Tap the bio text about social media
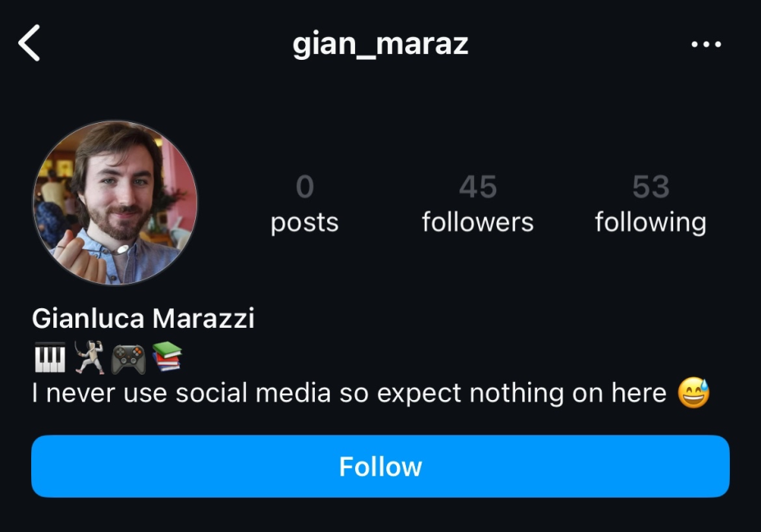The height and width of the screenshot is (532, 761). tap(349, 393)
